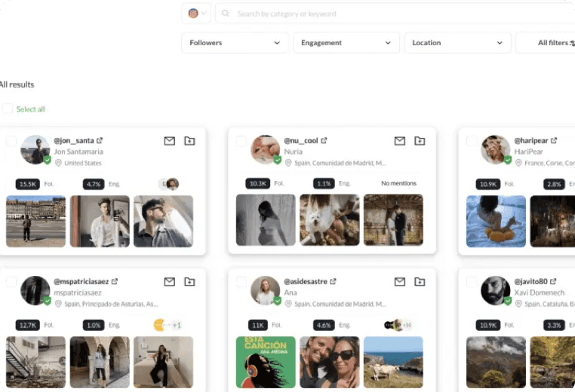This screenshot has width=575, height=392.
Task: Select the @mspatriciasaez card checkbox
Action: (x=11, y=282)
